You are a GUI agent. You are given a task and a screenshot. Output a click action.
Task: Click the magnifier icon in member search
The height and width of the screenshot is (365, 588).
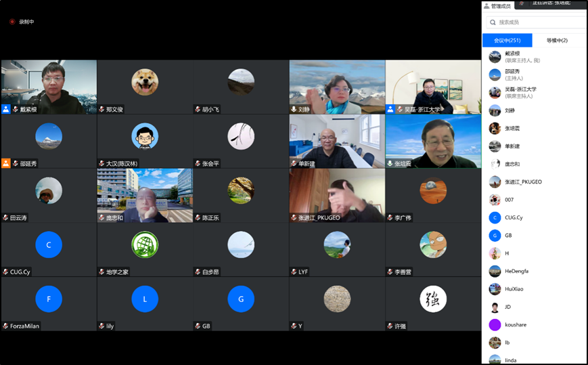(x=492, y=22)
